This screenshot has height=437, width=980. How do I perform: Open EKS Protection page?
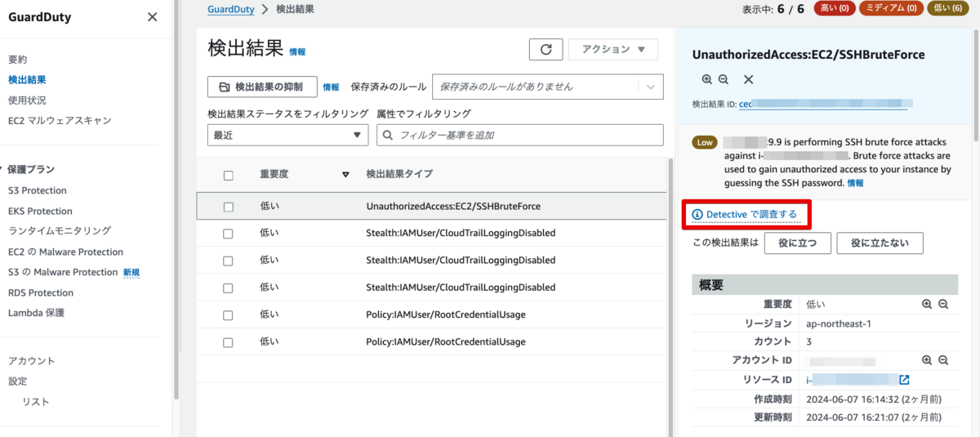pyautogui.click(x=40, y=211)
